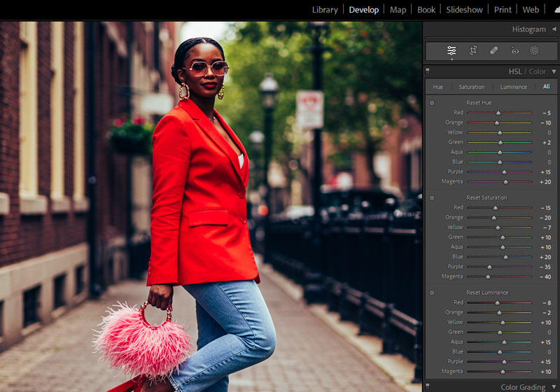The image size is (560, 392).
Task: Click the Hue Green value +2
Action: pyautogui.click(x=547, y=142)
